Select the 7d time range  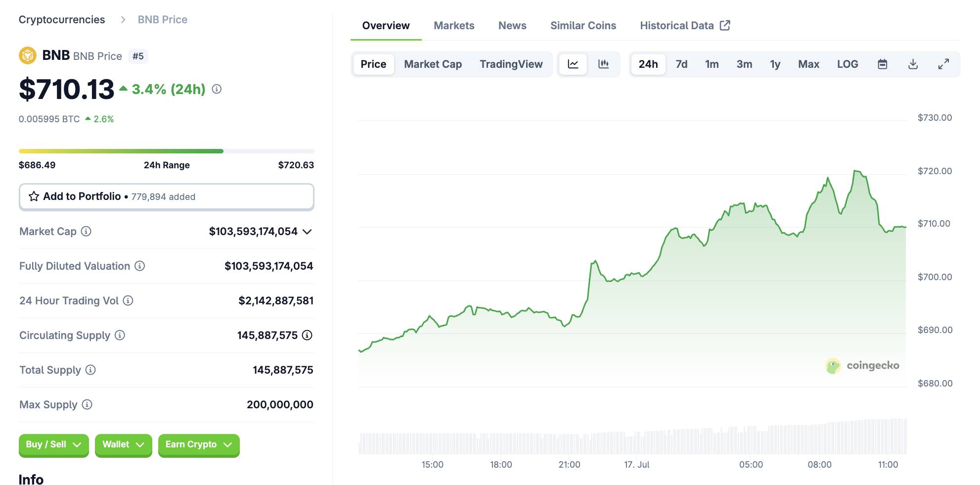click(x=681, y=64)
